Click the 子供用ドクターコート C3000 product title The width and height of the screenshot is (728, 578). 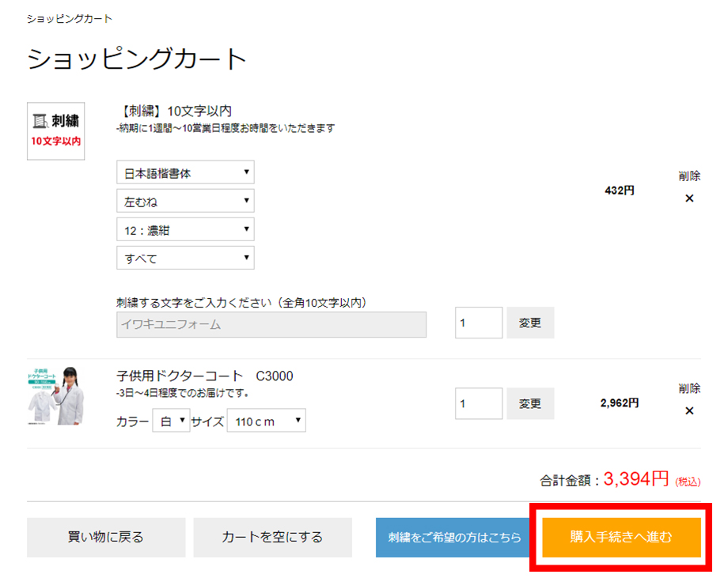pos(204,376)
